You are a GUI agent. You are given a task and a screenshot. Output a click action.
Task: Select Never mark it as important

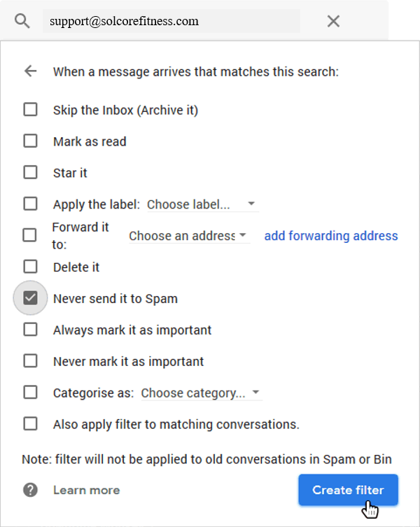30,361
